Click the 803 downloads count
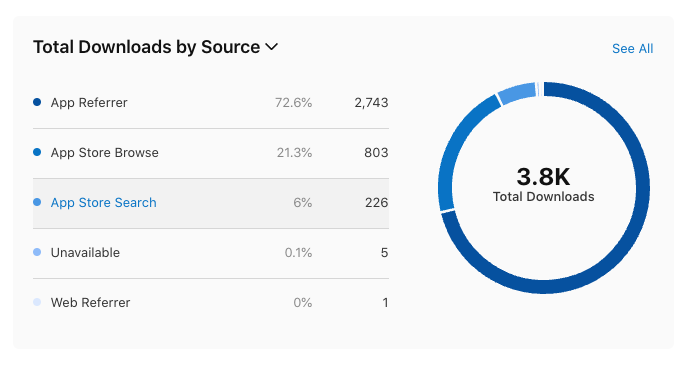688x369 pixels. tap(376, 153)
